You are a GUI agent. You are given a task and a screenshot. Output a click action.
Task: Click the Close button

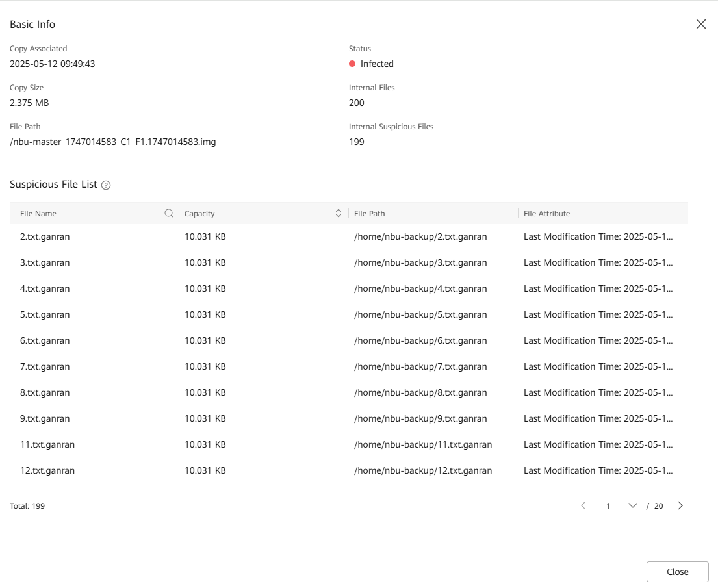click(x=677, y=572)
